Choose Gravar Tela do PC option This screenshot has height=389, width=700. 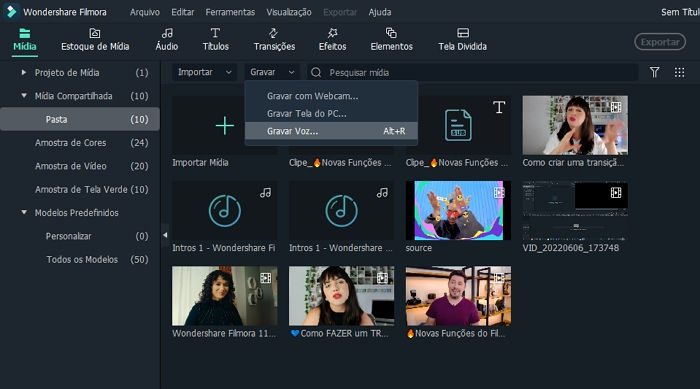(331, 113)
